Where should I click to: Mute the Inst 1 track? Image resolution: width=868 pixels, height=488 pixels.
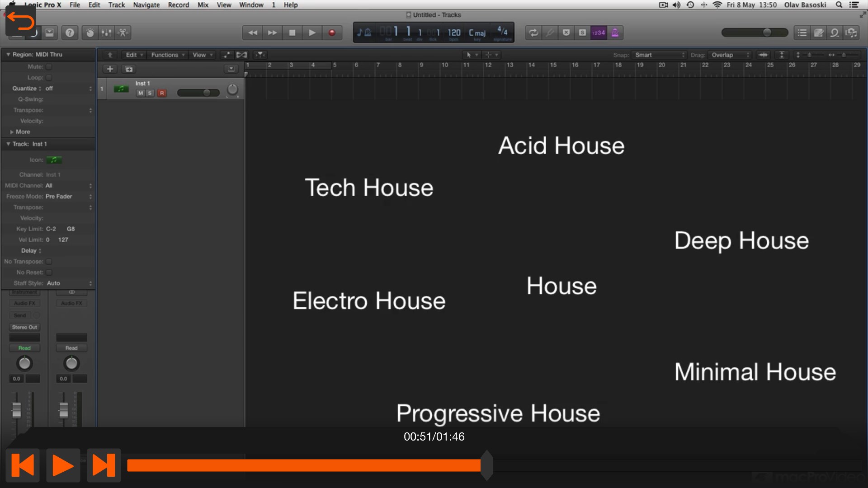[x=141, y=93]
